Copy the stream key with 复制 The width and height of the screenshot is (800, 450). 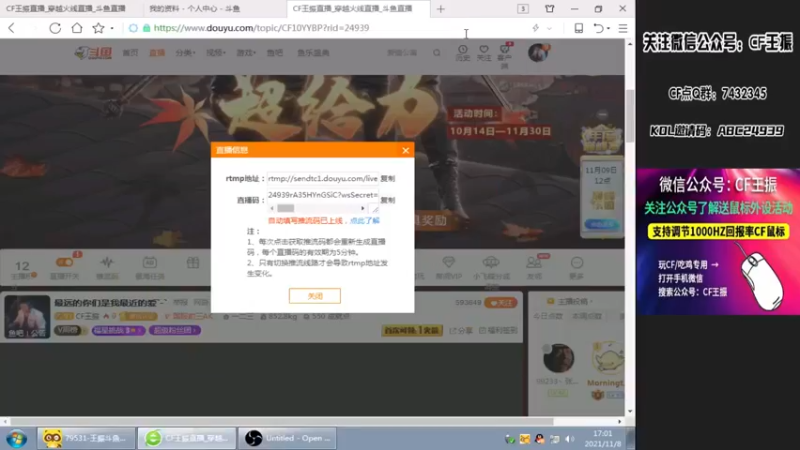(388, 200)
